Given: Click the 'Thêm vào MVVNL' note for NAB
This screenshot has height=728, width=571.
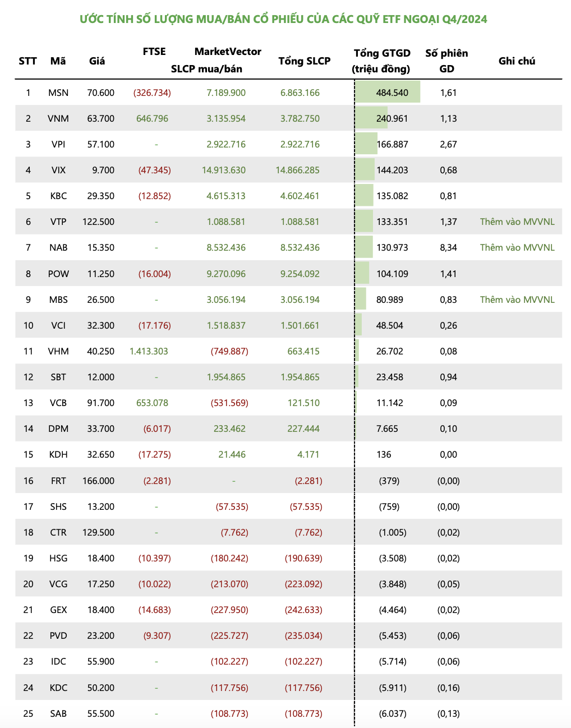Looking at the screenshot, I should point(517,247).
